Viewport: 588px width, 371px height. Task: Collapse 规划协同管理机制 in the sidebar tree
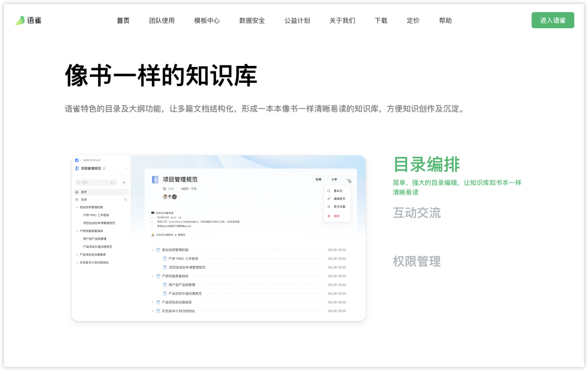point(77,207)
